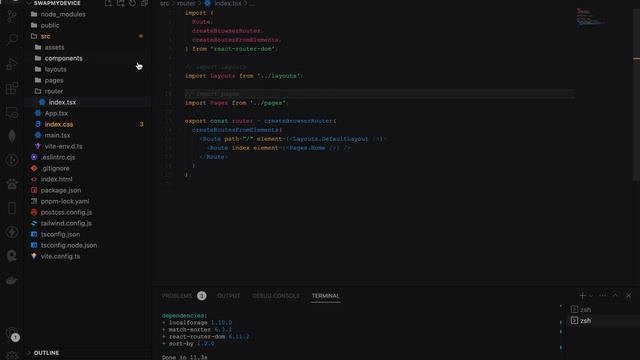The image size is (640, 360).
Task: Click the "react-router-dom" terminal output line
Action: click(x=206, y=337)
